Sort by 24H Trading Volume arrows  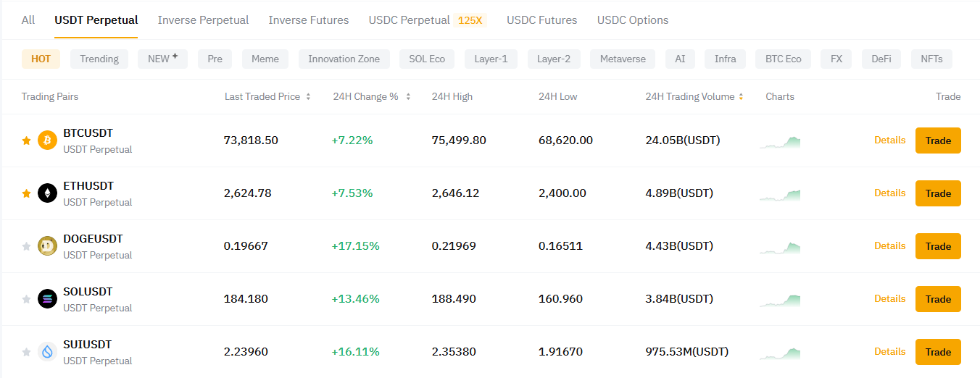[741, 96]
